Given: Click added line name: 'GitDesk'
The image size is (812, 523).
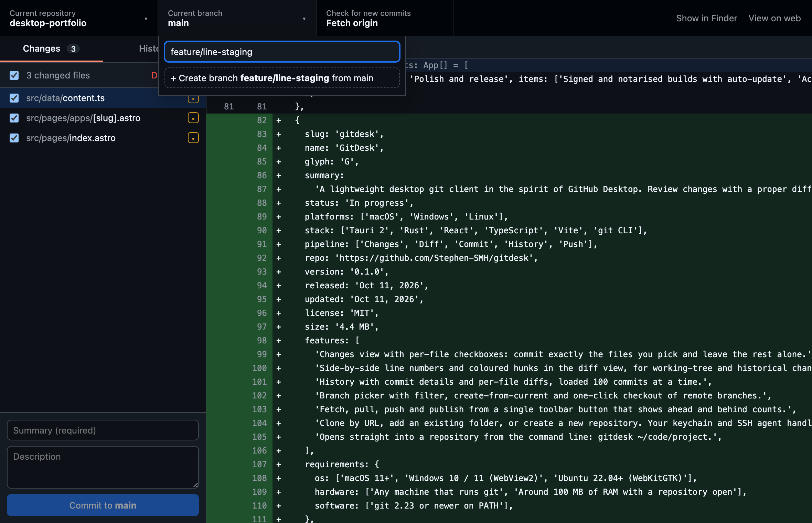Looking at the screenshot, I should tap(344, 148).
